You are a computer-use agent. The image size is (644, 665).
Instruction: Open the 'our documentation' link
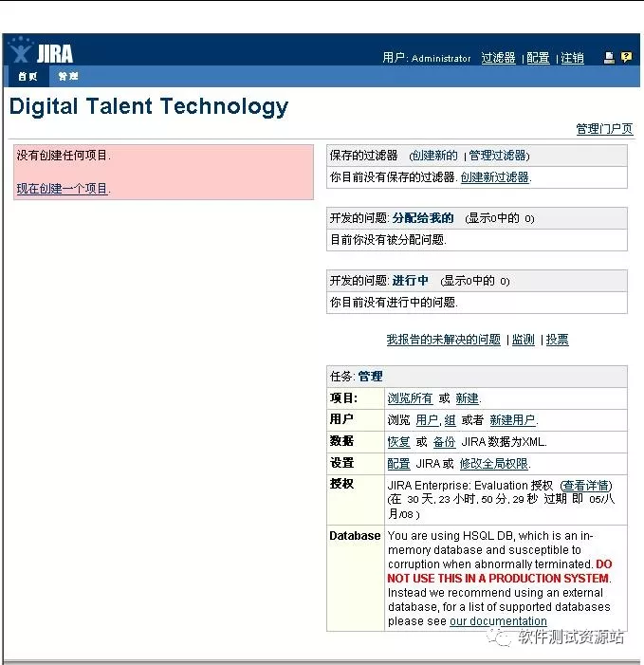tap(498, 621)
